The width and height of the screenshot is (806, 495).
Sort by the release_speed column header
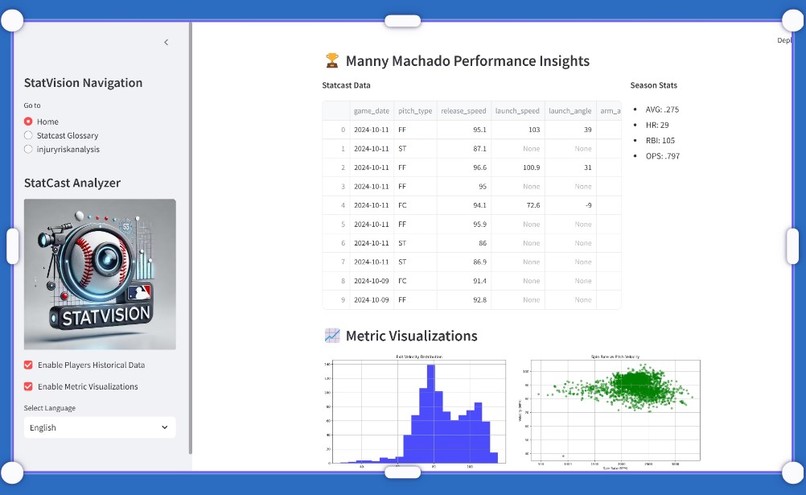463,111
